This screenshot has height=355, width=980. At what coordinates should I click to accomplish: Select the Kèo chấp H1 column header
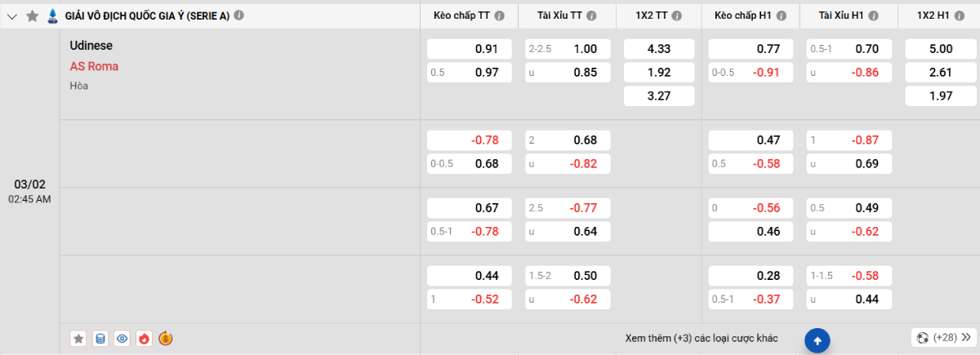pyautogui.click(x=746, y=16)
